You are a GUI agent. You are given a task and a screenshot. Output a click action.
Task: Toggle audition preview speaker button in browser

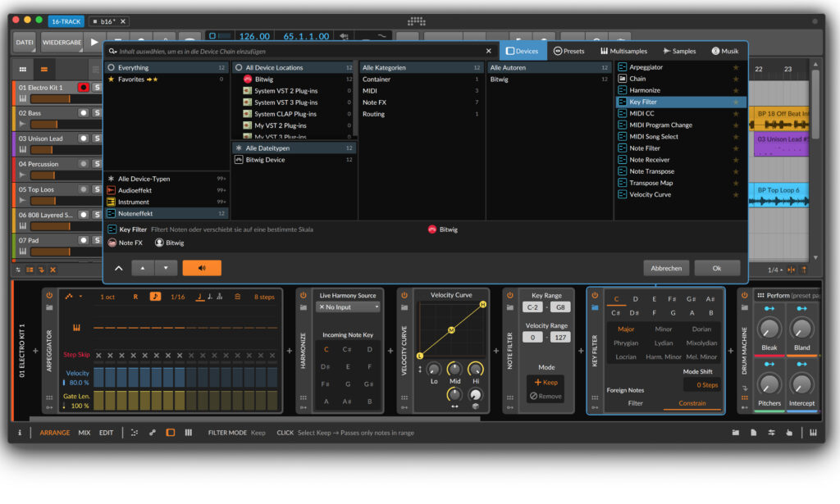point(202,268)
